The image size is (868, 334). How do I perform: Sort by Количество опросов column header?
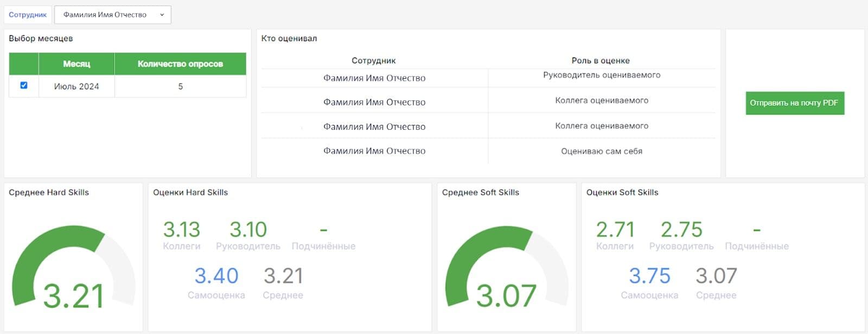(x=180, y=64)
